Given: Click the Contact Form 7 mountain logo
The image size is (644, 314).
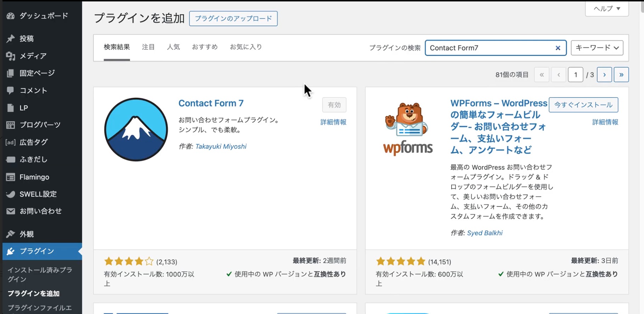Looking at the screenshot, I should point(136,130).
